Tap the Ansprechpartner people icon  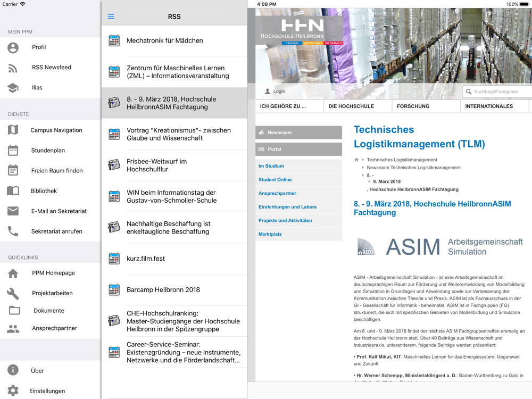coord(13,328)
